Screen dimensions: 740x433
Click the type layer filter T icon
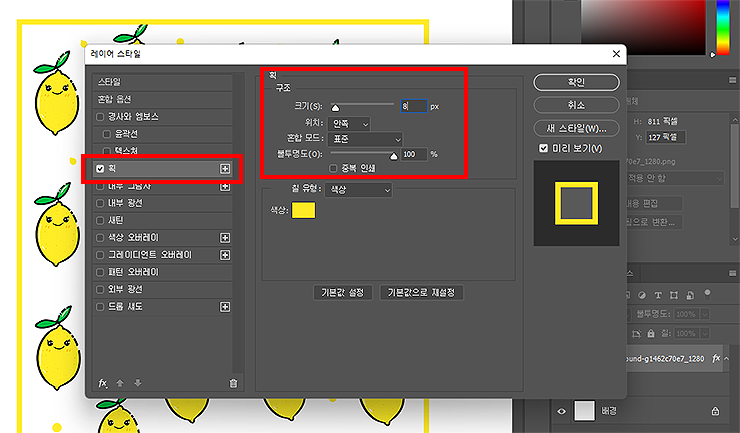pyautogui.click(x=658, y=295)
